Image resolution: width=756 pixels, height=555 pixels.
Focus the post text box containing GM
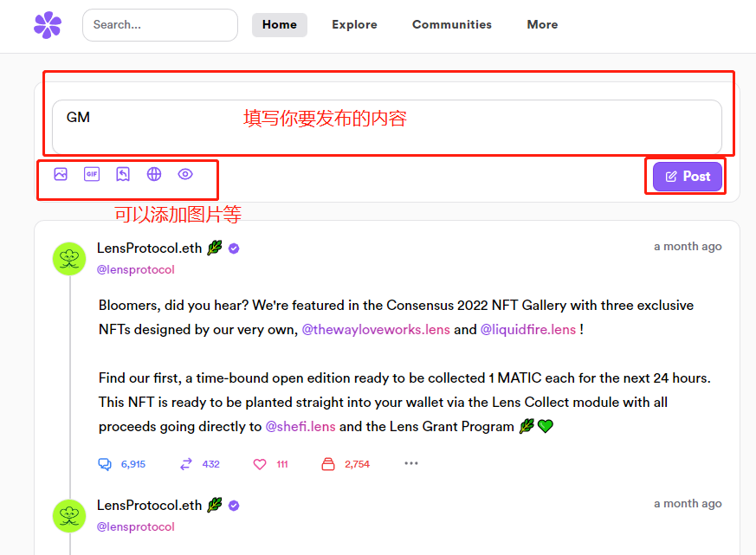[387, 126]
